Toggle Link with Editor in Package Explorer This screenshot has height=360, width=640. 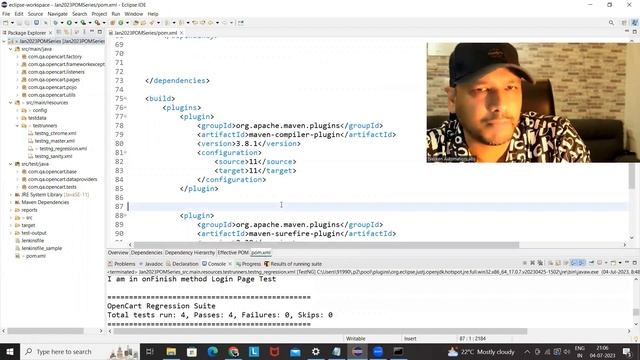pos(67,32)
